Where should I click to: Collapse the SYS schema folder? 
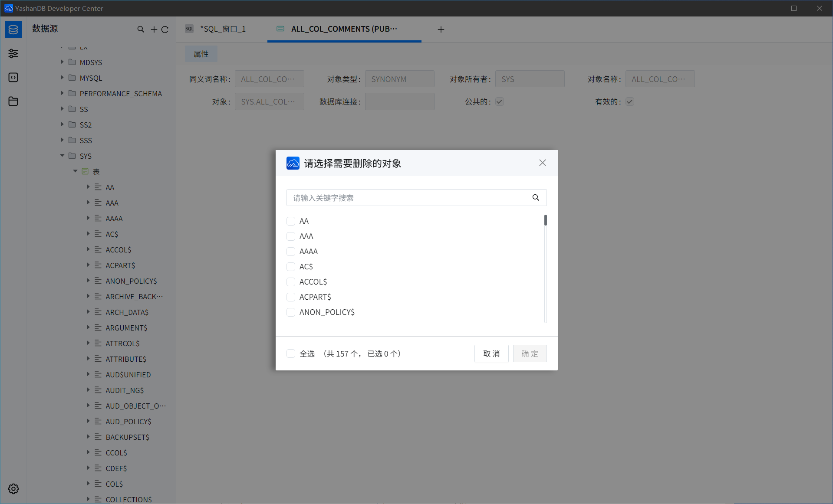62,156
